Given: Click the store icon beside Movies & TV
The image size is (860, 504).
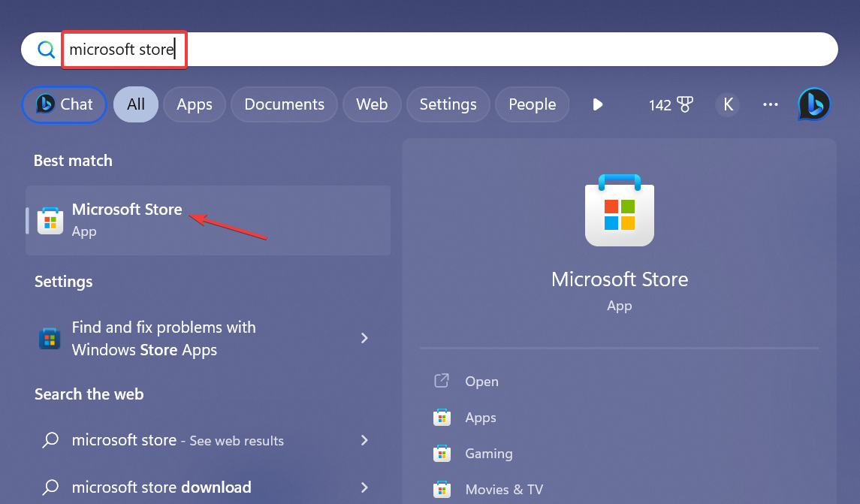Looking at the screenshot, I should point(442,489).
